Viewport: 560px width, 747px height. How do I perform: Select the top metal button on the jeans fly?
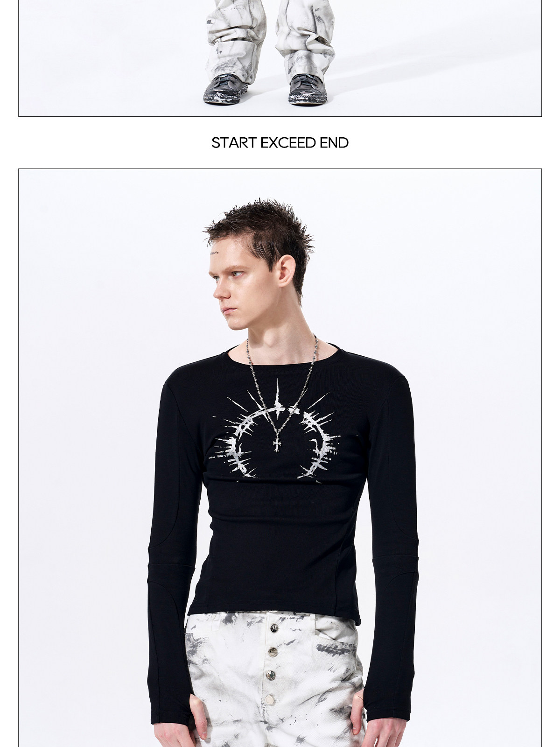(x=274, y=627)
